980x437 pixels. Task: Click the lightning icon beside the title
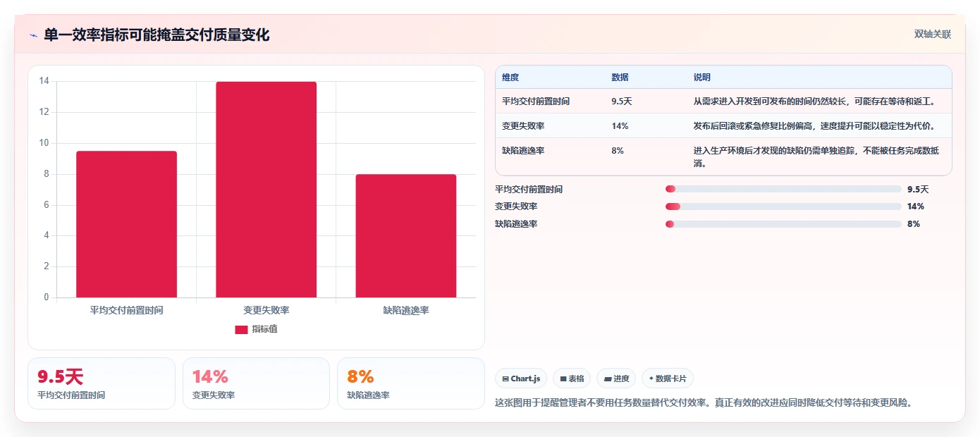(x=33, y=35)
